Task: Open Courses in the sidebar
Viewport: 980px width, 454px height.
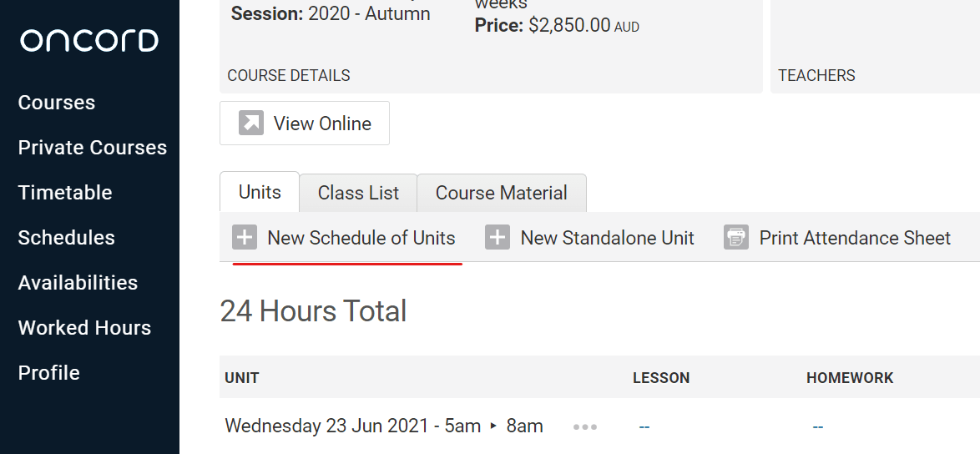Action: [x=57, y=103]
